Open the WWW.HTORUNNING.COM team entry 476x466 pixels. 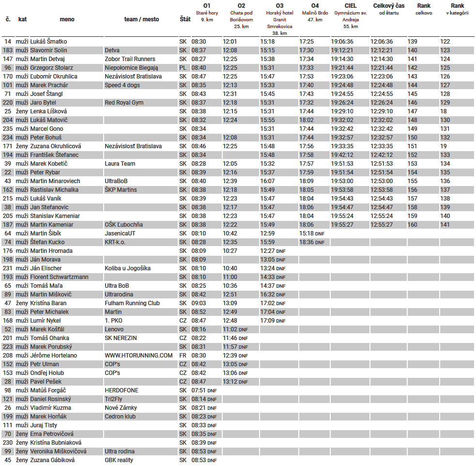138,356
